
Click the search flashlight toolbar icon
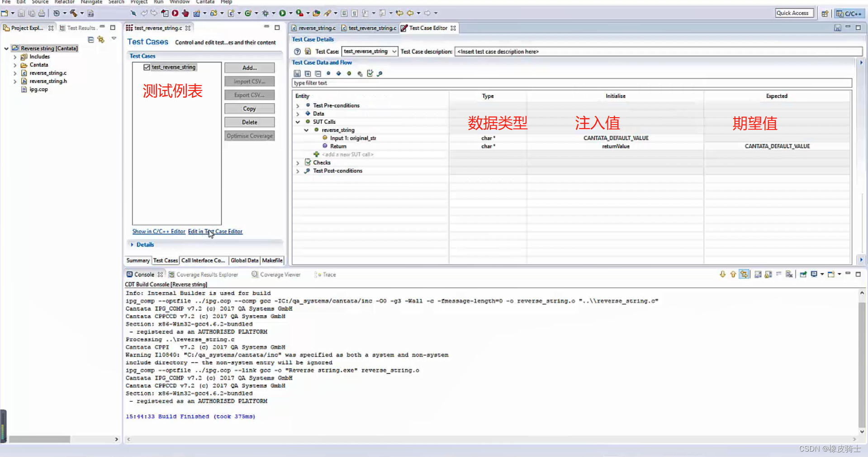pyautogui.click(x=327, y=13)
